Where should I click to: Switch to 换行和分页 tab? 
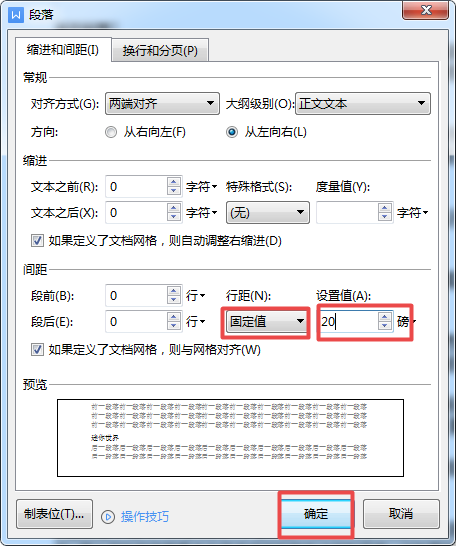pos(160,50)
